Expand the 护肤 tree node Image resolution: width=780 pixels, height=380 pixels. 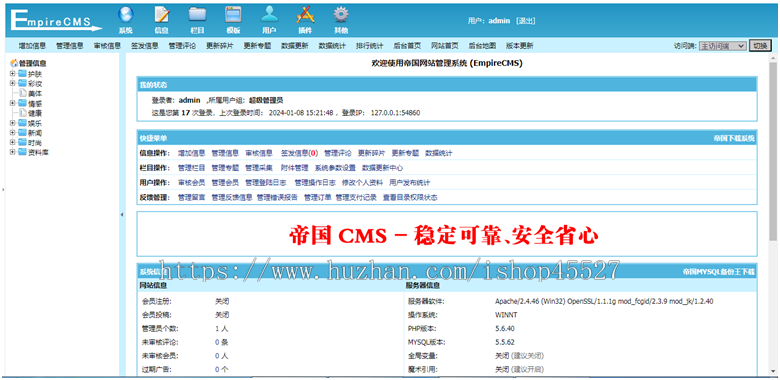click(12, 74)
